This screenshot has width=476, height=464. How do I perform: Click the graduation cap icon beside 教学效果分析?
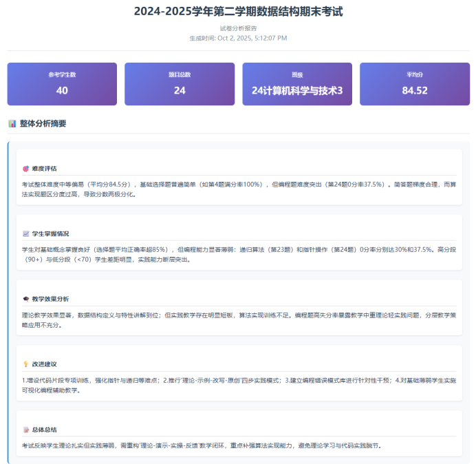[x=26, y=299]
